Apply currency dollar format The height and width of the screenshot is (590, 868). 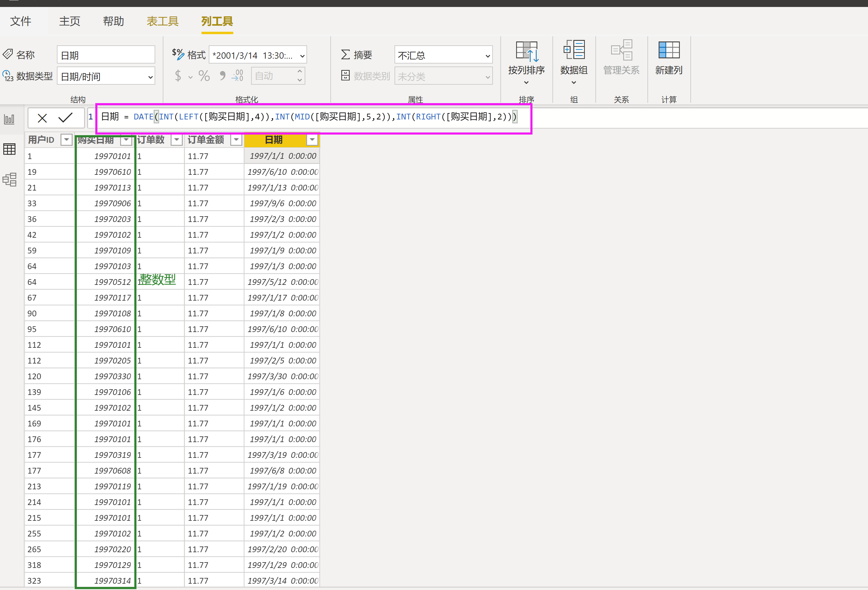click(x=178, y=76)
